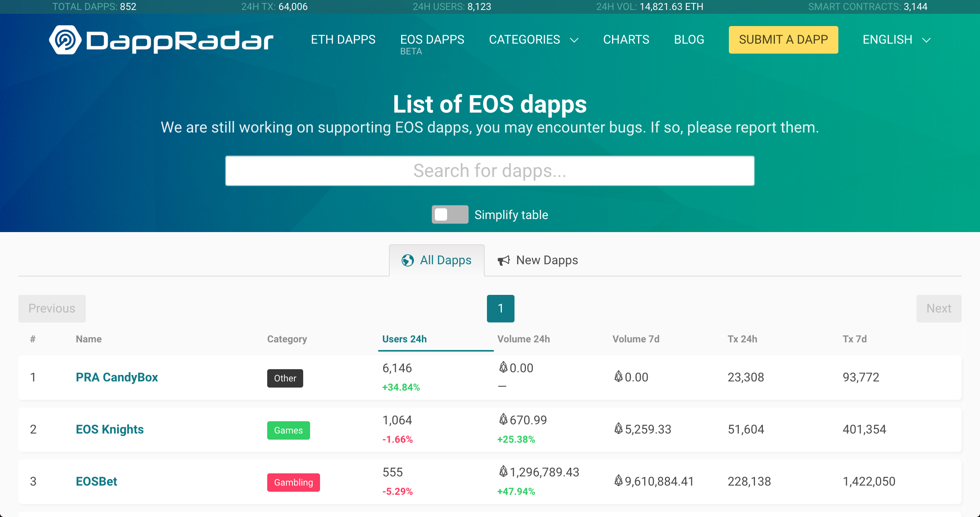Click EOS symbol in PRA CandyBox Volume 7d cell

coord(619,376)
